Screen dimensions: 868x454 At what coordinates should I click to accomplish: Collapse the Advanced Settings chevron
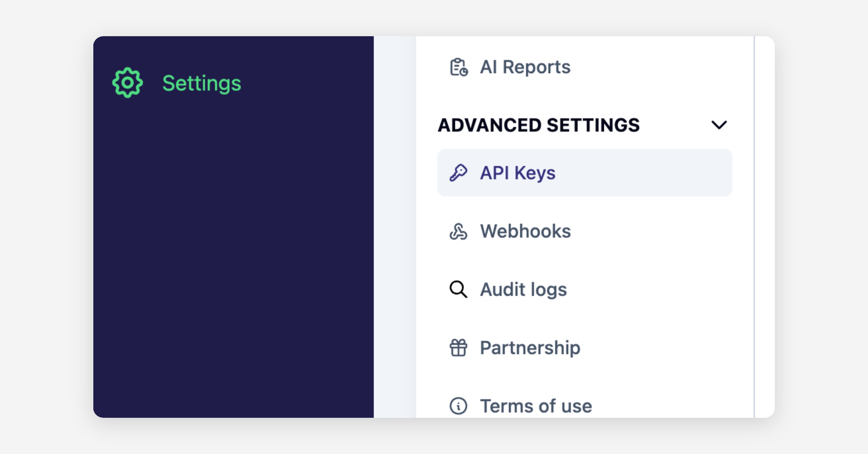point(719,125)
